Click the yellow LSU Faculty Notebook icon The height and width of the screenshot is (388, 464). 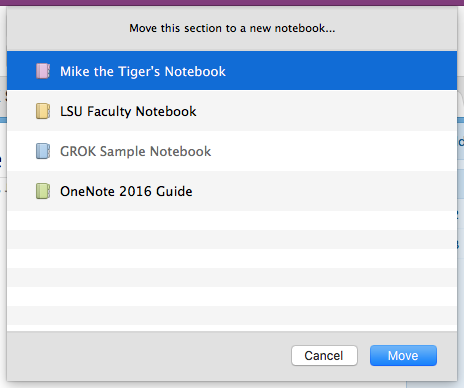43,111
